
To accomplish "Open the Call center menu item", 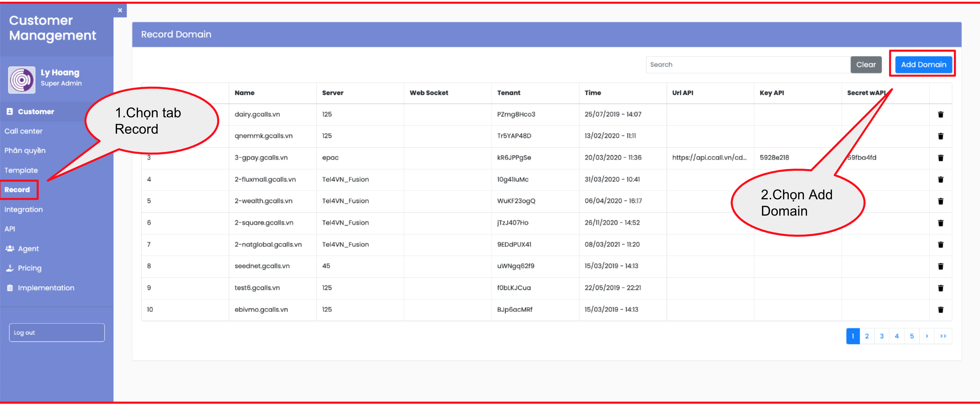I will pos(23,131).
